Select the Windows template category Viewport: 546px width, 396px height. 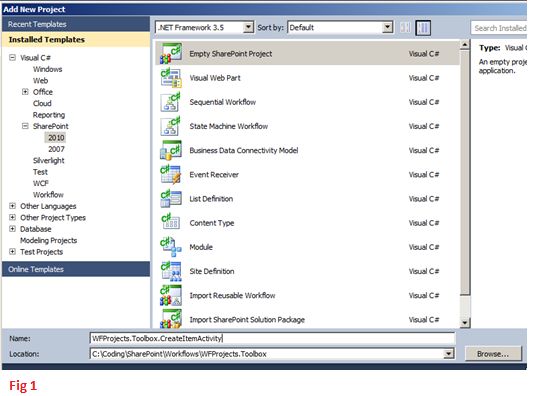tap(47, 69)
